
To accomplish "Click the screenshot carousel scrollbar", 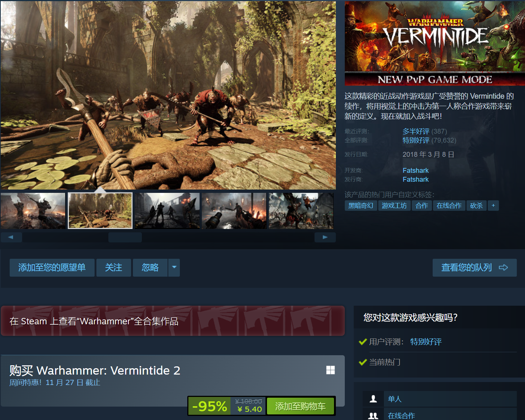I will pos(125,237).
